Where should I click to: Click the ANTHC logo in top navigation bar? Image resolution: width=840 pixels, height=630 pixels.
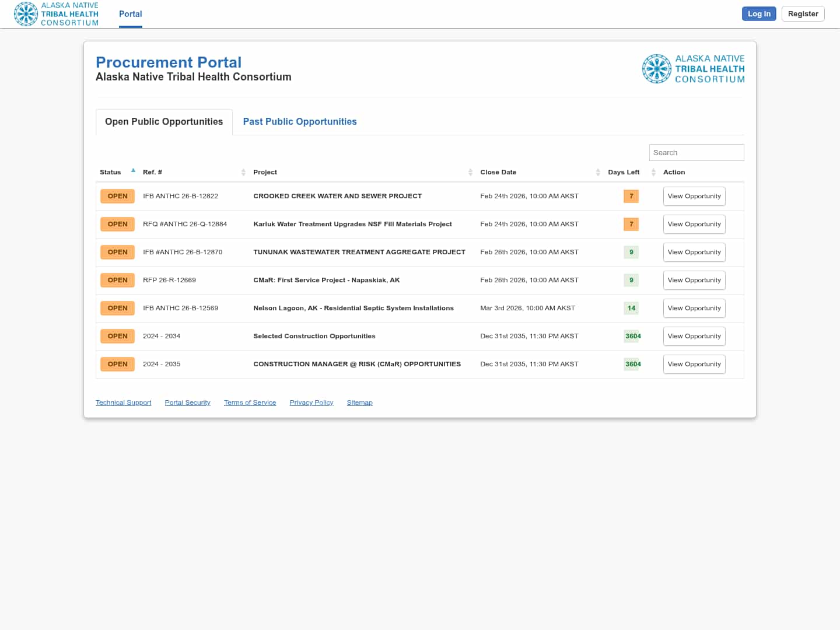tap(56, 14)
